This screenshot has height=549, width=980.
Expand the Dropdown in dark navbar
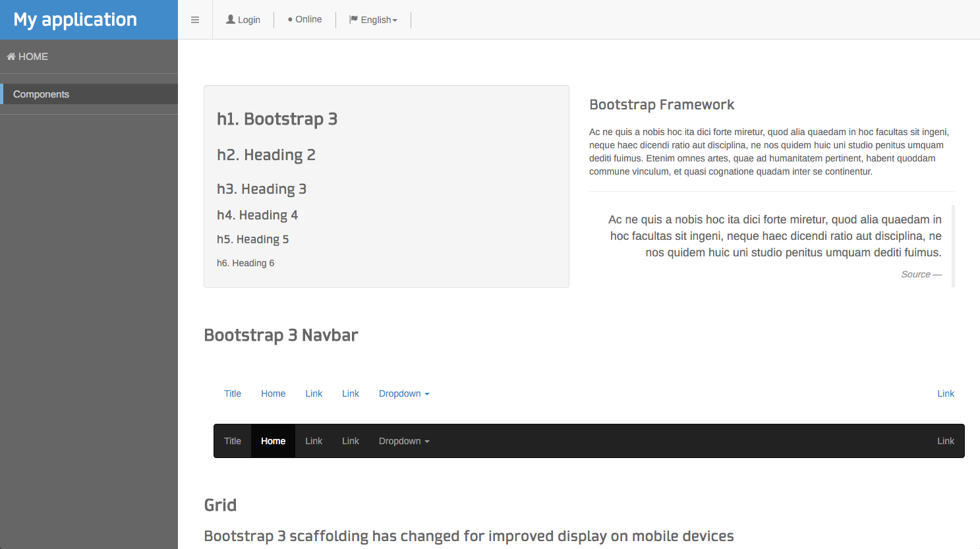click(404, 441)
